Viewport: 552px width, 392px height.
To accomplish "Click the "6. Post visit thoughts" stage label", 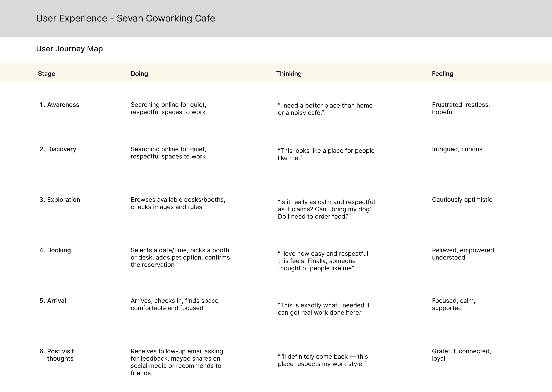I will [57, 355].
